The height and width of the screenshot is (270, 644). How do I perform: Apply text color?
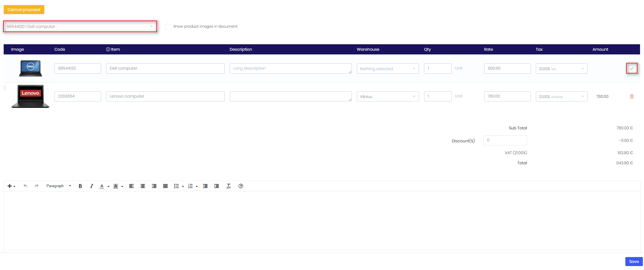click(x=102, y=186)
